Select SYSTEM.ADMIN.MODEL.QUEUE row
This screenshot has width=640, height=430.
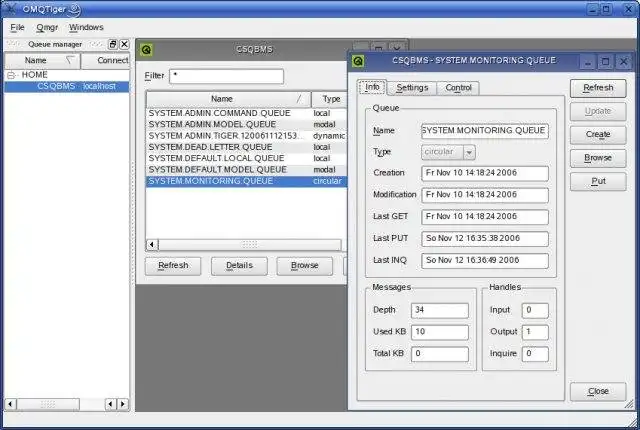pyautogui.click(x=246, y=125)
